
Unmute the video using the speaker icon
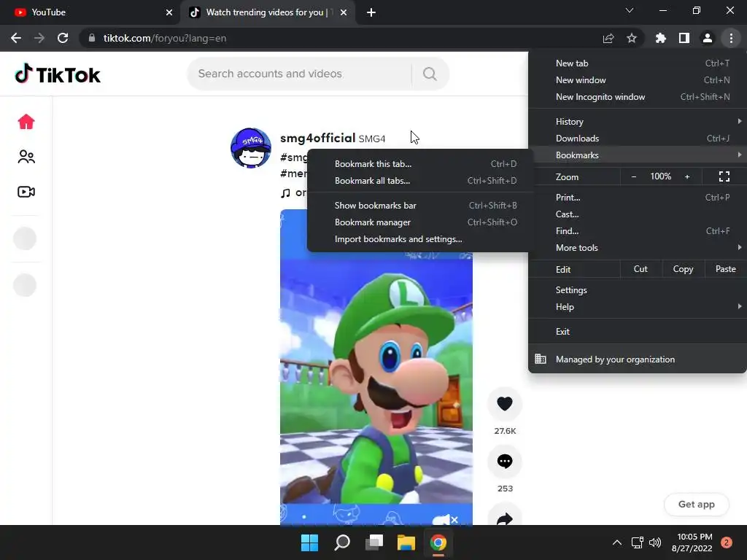pos(445,519)
